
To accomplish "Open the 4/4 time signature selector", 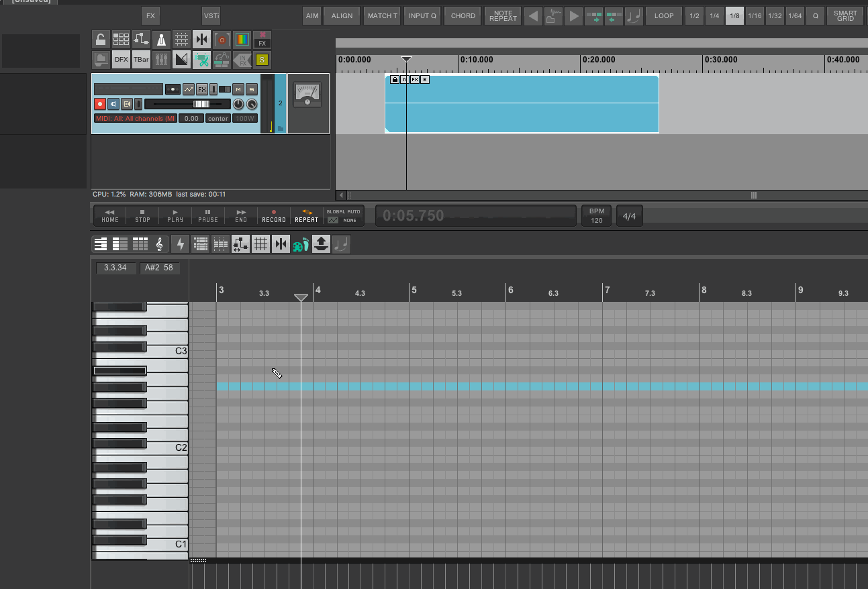I will point(629,216).
